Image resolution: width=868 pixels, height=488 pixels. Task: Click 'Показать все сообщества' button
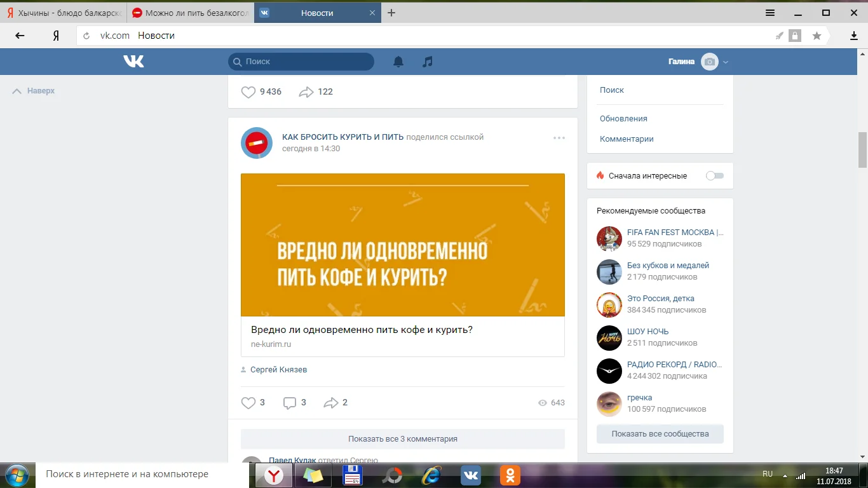(660, 434)
